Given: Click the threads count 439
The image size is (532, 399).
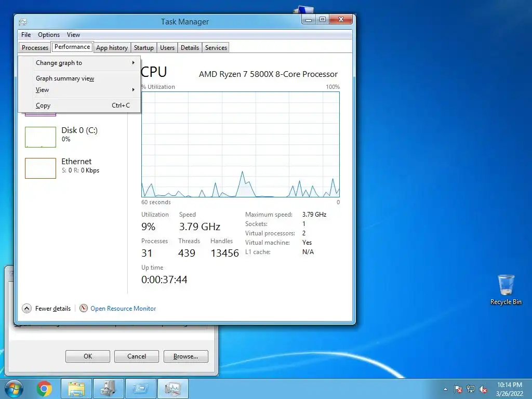Looking at the screenshot, I should click(x=187, y=253).
